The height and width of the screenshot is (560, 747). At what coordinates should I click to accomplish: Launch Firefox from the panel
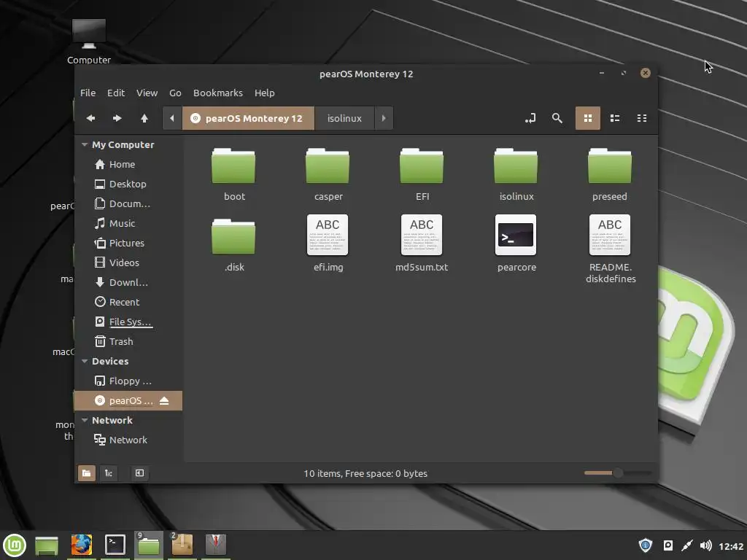pos(82,545)
